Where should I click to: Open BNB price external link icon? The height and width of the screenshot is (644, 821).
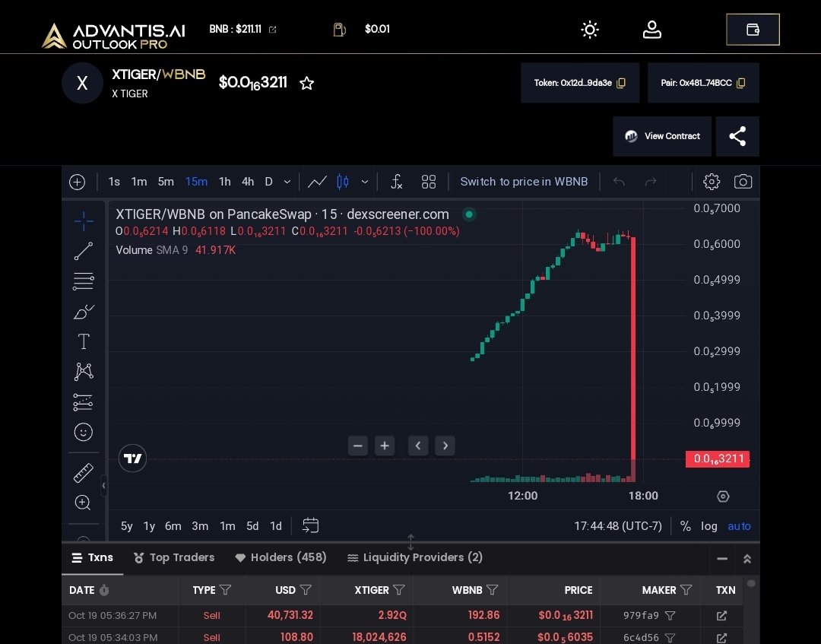point(273,30)
